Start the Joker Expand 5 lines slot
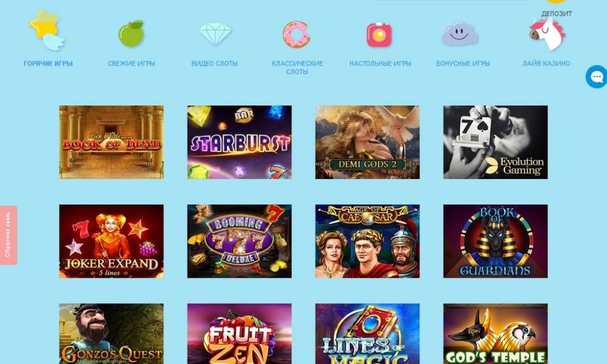607x364 pixels. 112,241
